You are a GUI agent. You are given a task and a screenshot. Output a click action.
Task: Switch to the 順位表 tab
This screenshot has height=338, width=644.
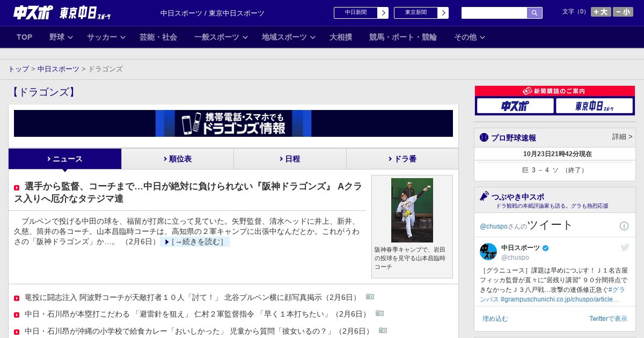pyautogui.click(x=178, y=159)
